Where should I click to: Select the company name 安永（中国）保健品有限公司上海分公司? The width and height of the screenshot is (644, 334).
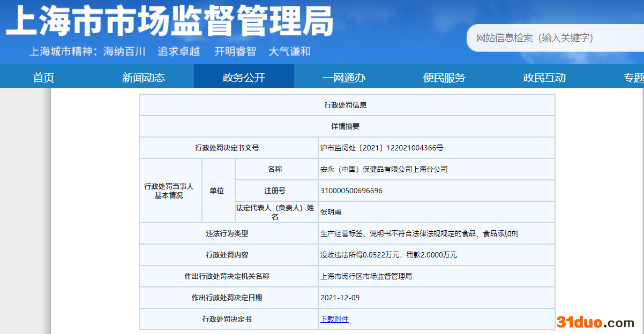click(x=384, y=169)
